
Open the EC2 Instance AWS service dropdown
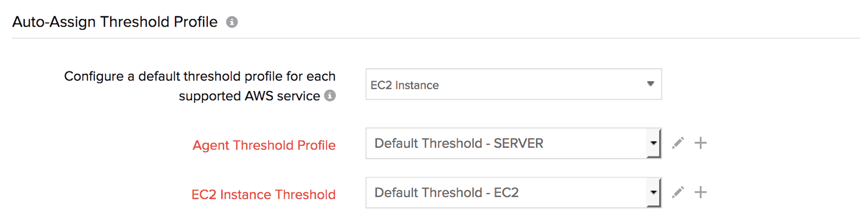pyautogui.click(x=513, y=84)
